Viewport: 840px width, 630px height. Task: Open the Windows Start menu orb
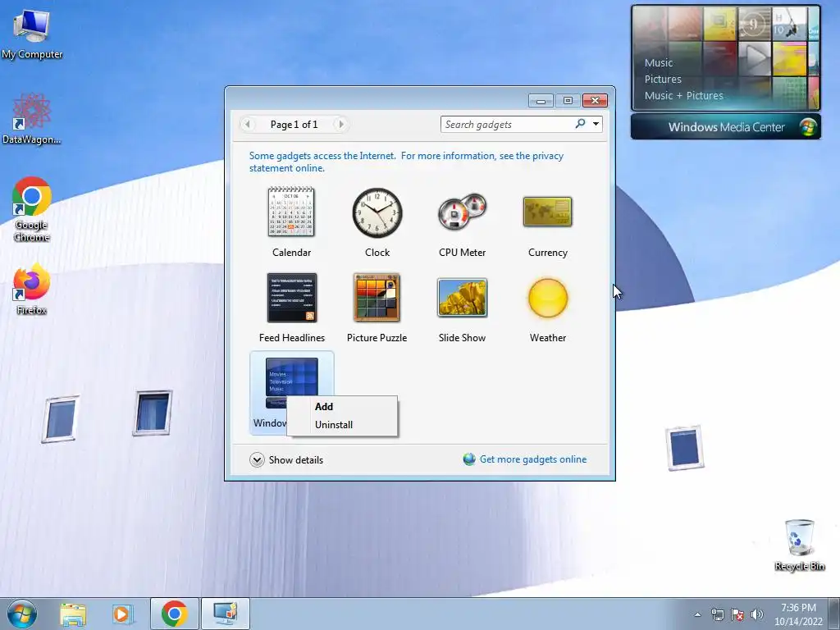(x=22, y=614)
